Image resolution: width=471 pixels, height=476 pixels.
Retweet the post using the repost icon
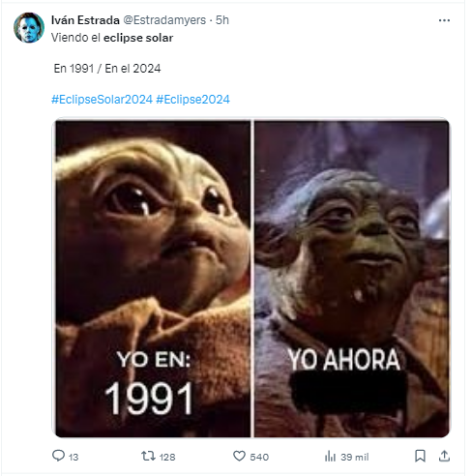(148, 456)
